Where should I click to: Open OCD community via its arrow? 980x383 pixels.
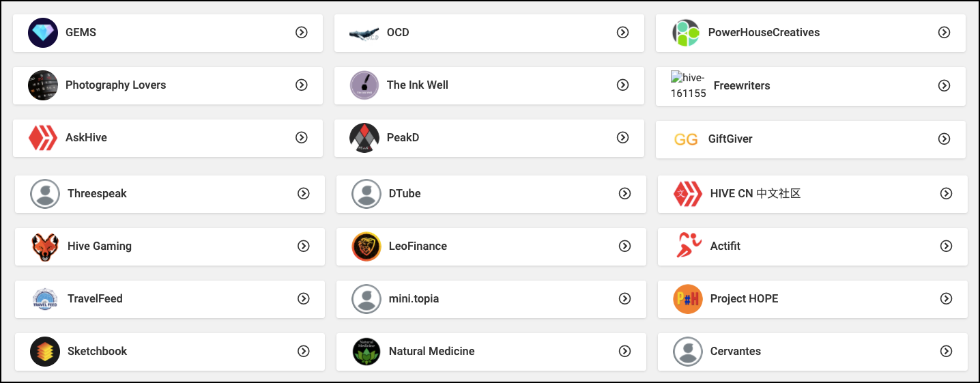[x=622, y=32]
